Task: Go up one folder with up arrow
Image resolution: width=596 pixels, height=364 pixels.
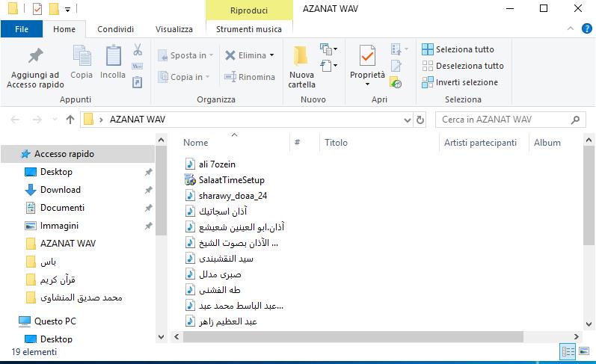Action: click(x=70, y=120)
